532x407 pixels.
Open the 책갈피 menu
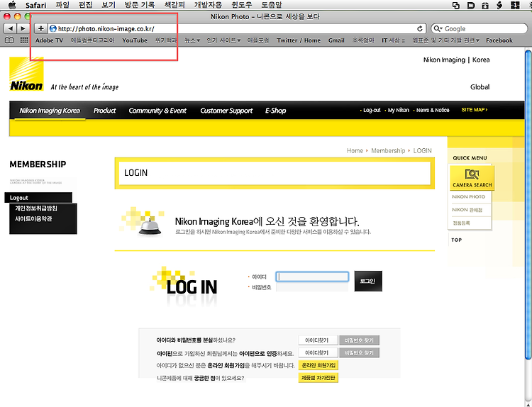[x=174, y=5]
